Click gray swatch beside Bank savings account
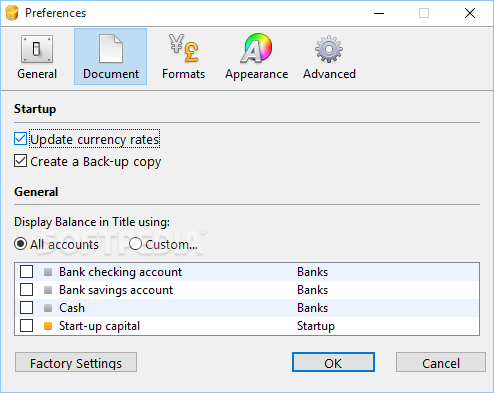This screenshot has height=393, width=494. tap(48, 290)
